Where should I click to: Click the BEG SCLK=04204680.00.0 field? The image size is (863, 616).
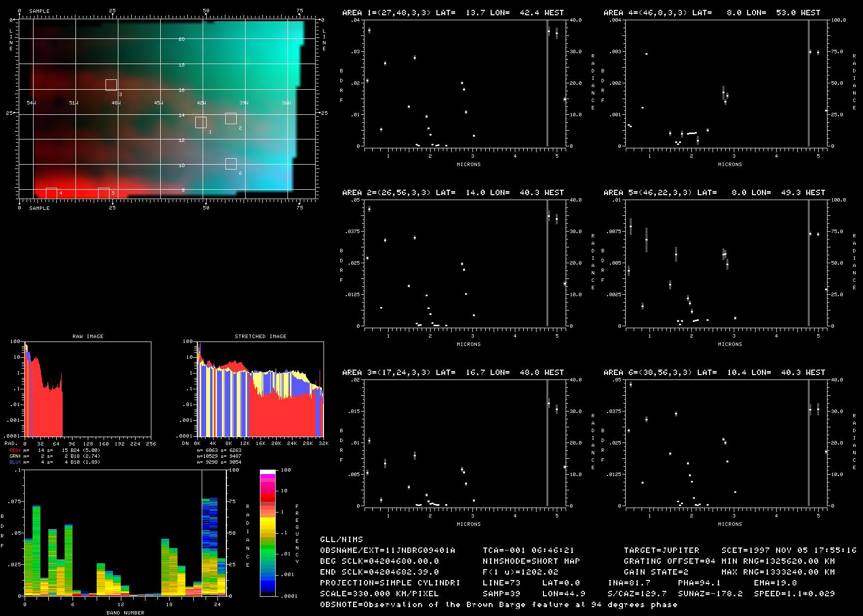pyautogui.click(x=380, y=561)
